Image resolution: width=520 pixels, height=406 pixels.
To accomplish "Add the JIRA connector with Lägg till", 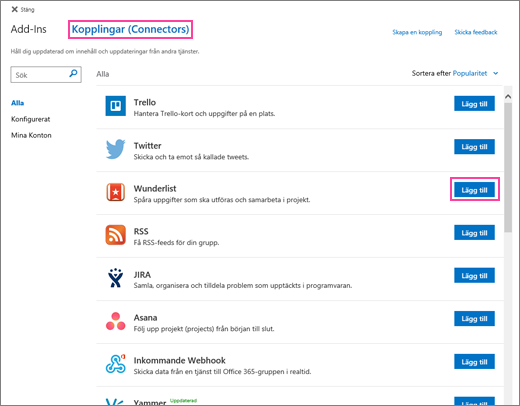I will 474,276.
